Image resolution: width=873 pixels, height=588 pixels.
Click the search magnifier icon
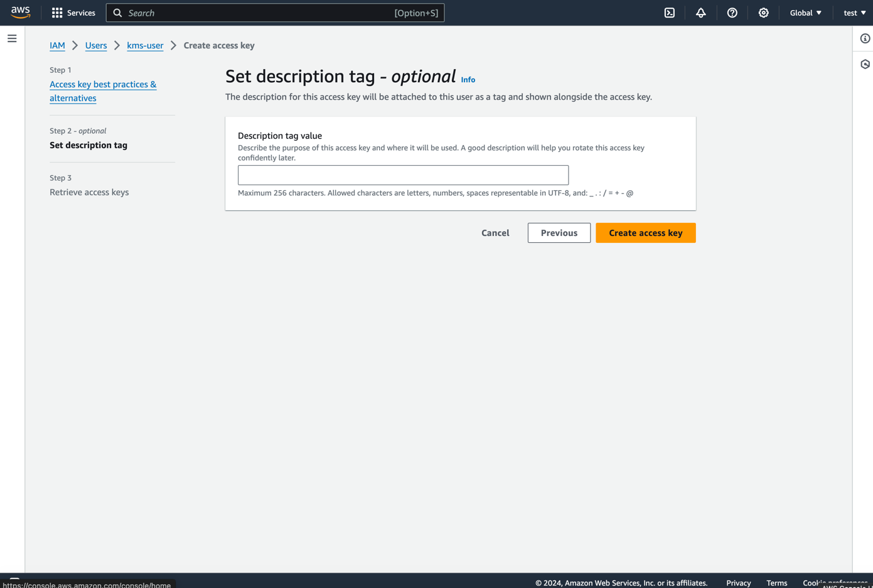(x=117, y=13)
